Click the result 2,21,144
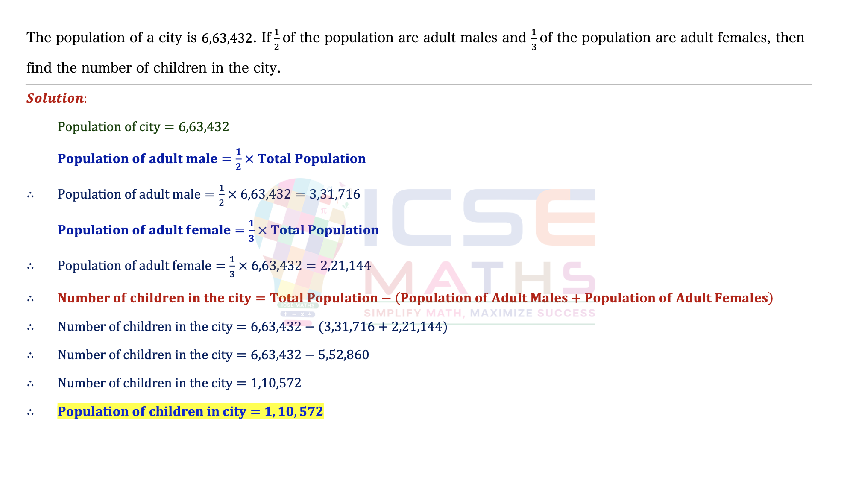This screenshot has width=850, height=504. pos(346,266)
